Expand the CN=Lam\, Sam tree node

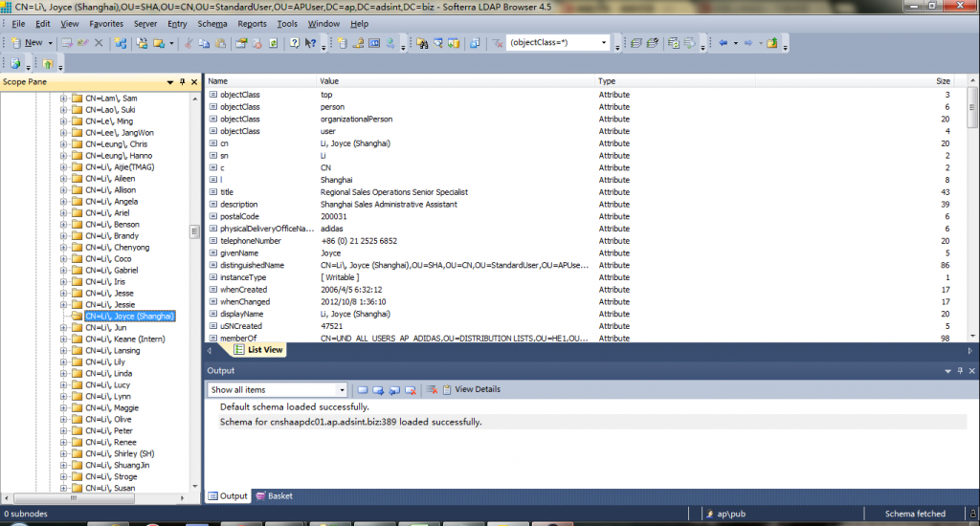click(63, 99)
